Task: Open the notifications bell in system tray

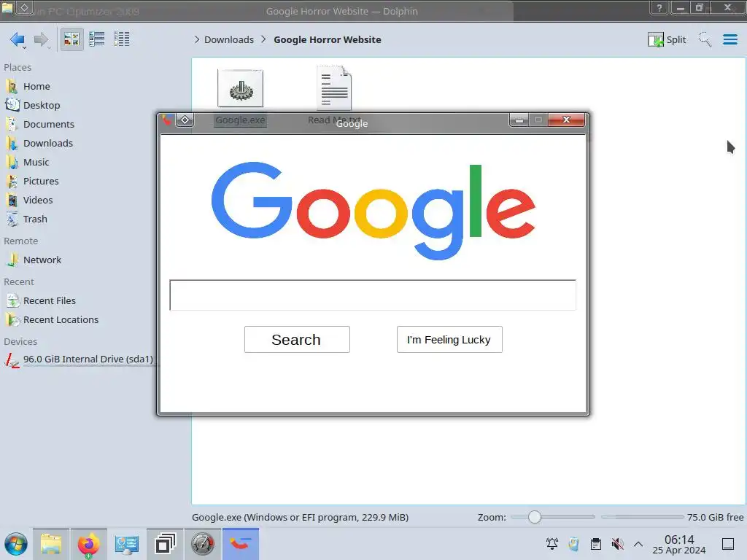Action: click(x=552, y=544)
